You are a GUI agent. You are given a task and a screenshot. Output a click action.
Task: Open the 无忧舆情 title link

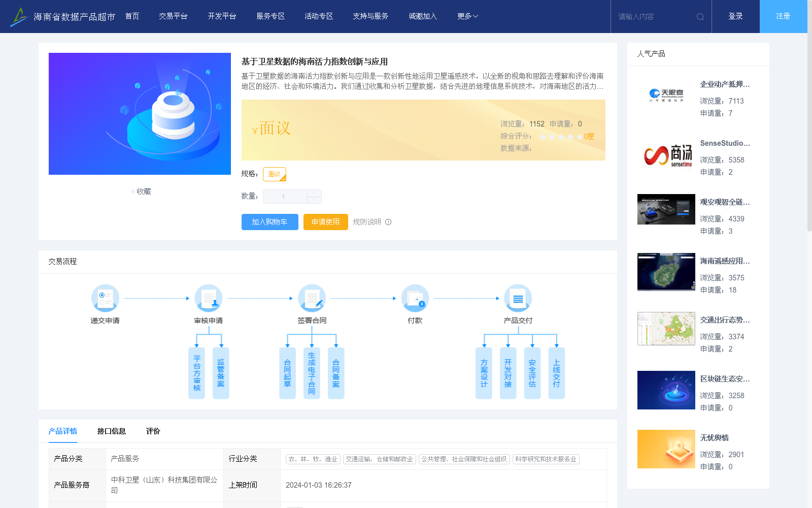click(x=715, y=438)
